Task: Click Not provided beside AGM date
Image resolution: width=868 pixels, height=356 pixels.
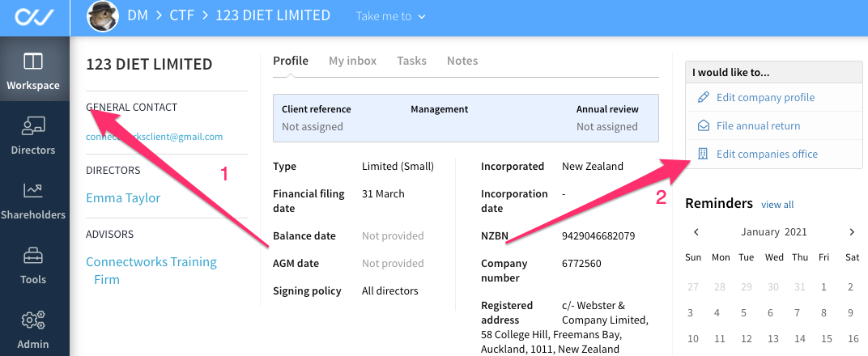Action: pyautogui.click(x=393, y=264)
